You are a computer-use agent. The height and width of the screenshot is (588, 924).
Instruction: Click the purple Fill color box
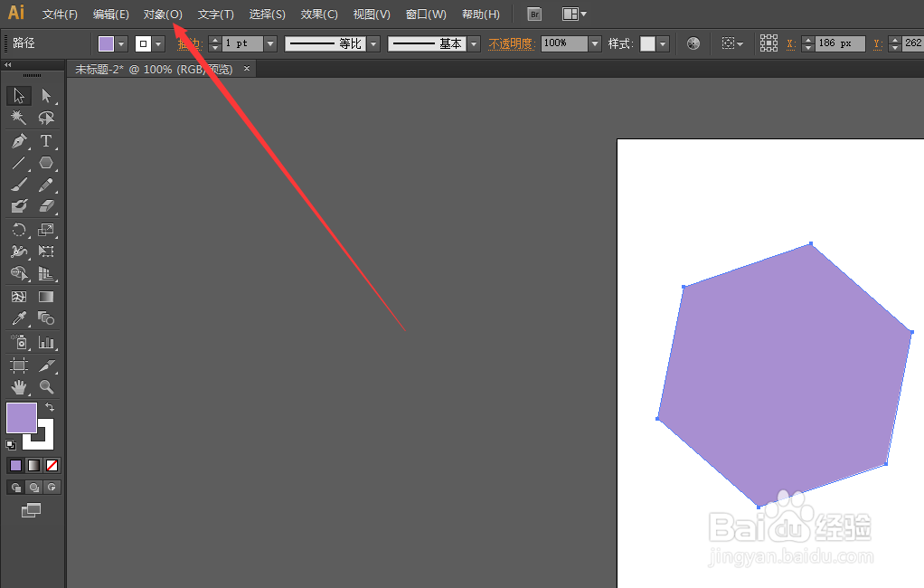(21, 418)
